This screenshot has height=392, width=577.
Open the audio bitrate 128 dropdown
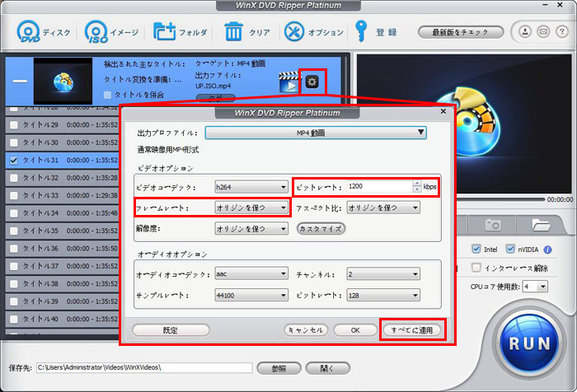(x=383, y=296)
